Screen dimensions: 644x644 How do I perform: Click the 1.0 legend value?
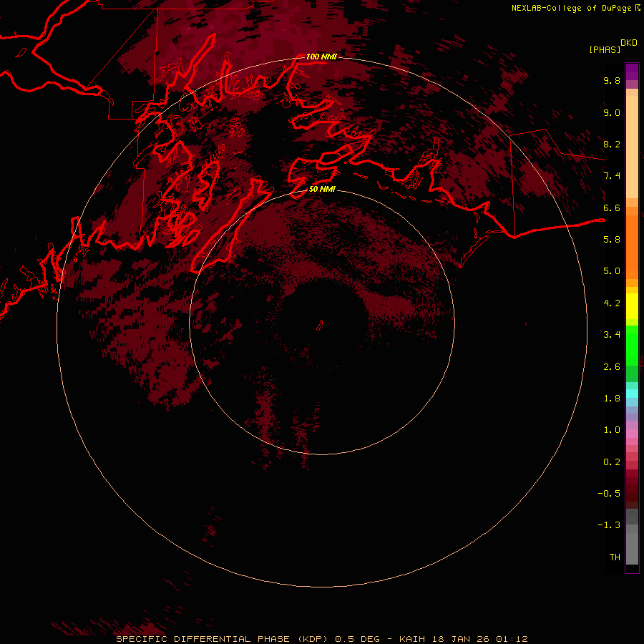(612, 430)
